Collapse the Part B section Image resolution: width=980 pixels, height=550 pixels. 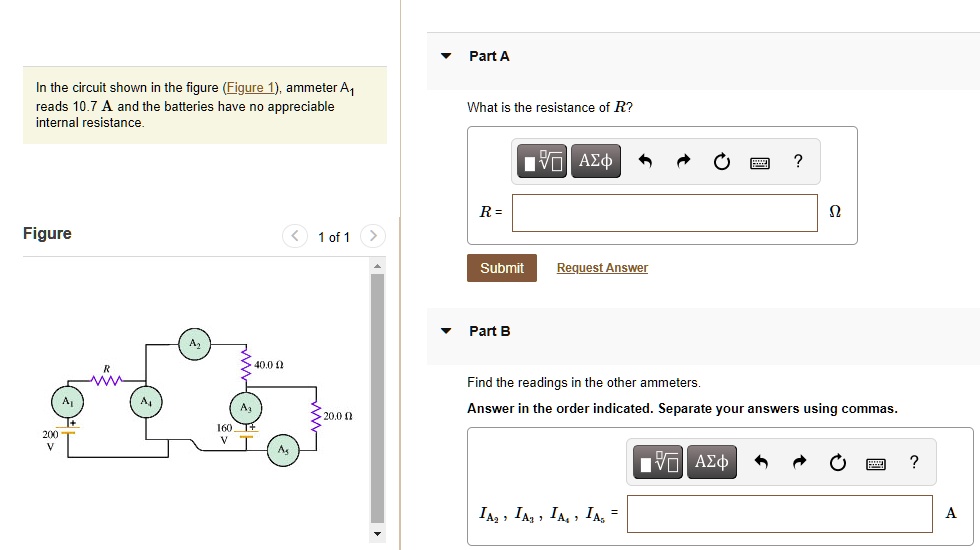tap(446, 331)
